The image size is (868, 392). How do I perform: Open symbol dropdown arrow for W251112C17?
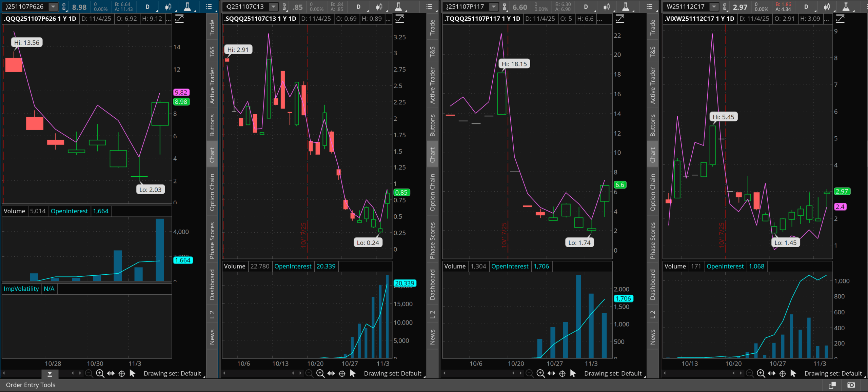click(x=714, y=6)
